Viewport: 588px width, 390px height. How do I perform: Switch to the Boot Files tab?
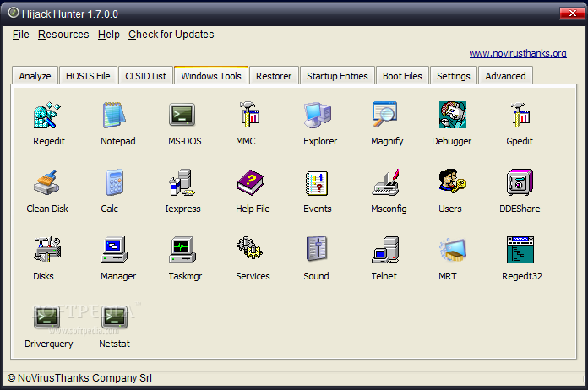[402, 76]
